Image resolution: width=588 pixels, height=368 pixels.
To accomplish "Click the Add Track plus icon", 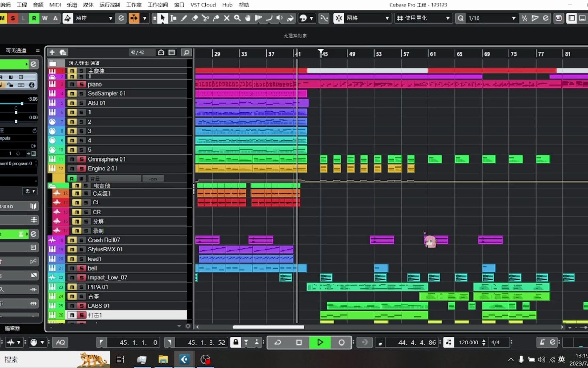I will pyautogui.click(x=52, y=52).
